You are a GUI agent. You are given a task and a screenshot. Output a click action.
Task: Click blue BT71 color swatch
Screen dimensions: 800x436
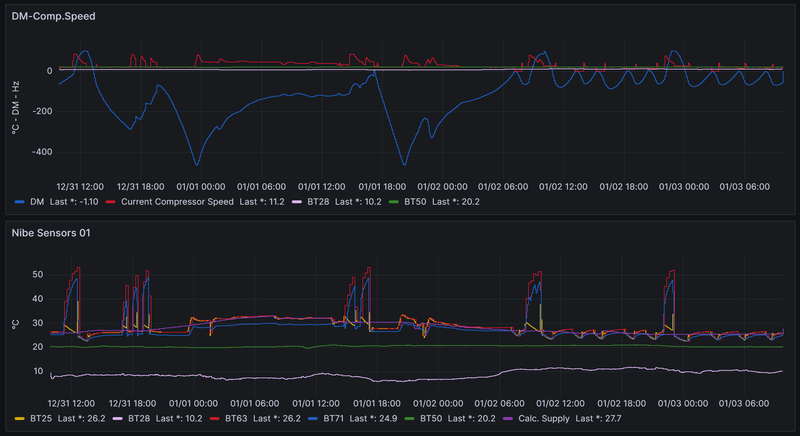click(313, 419)
